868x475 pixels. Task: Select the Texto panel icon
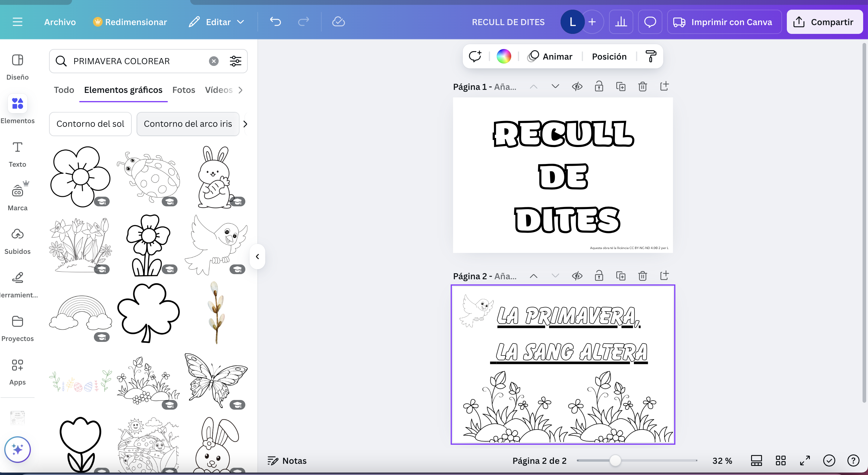18,153
